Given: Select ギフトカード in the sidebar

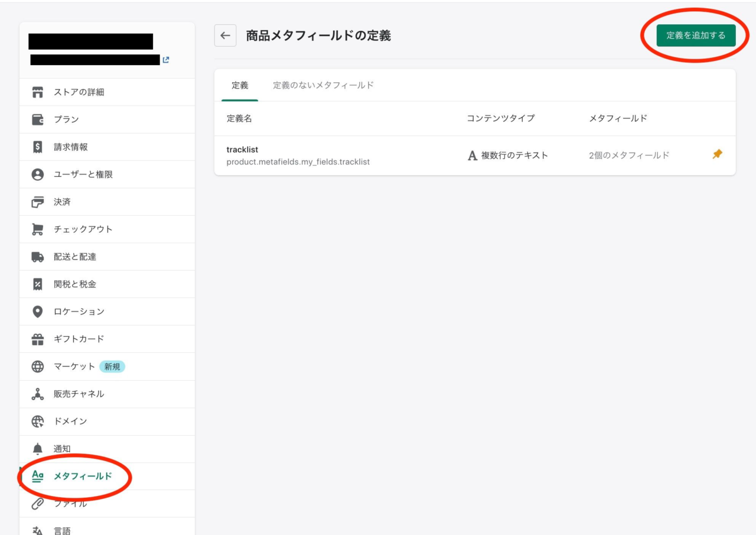Looking at the screenshot, I should point(107,339).
